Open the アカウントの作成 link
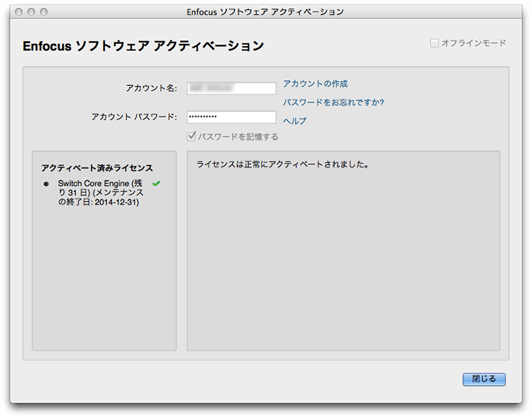This screenshot has width=532, height=418. (315, 84)
